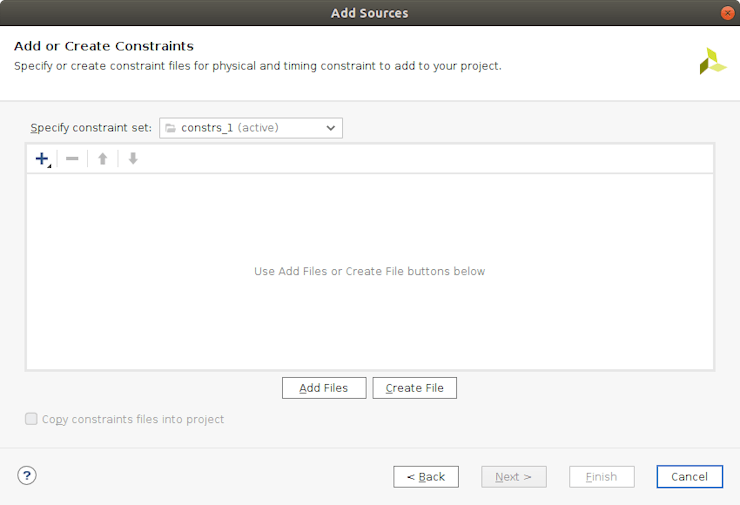Close the Add Sources dialog window

pyautogui.click(x=727, y=13)
